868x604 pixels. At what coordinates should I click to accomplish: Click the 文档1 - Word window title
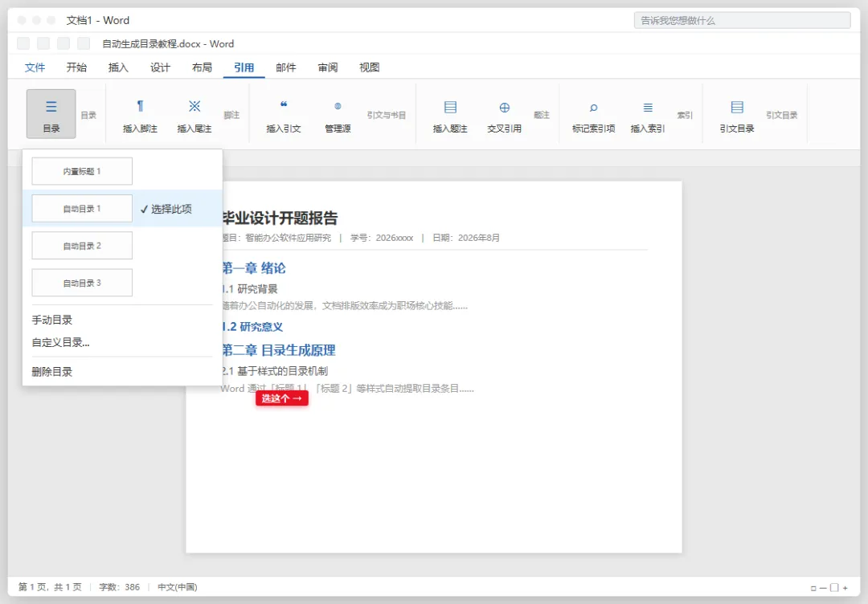[x=98, y=20]
